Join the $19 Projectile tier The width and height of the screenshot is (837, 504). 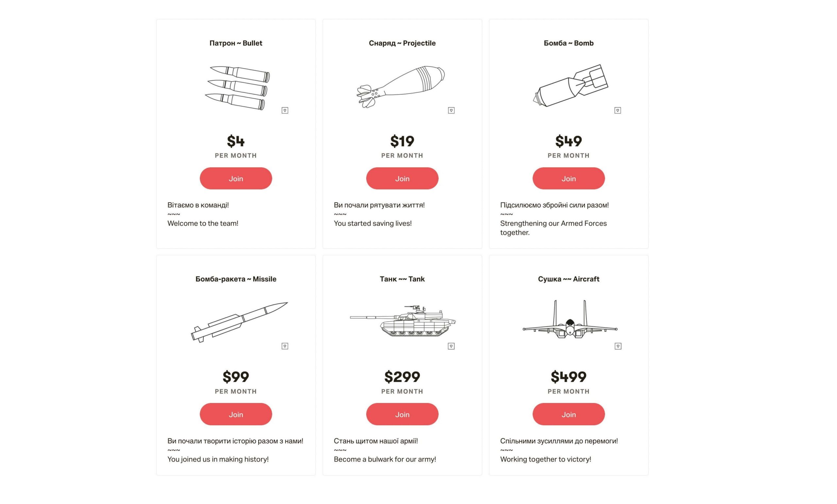tap(402, 178)
